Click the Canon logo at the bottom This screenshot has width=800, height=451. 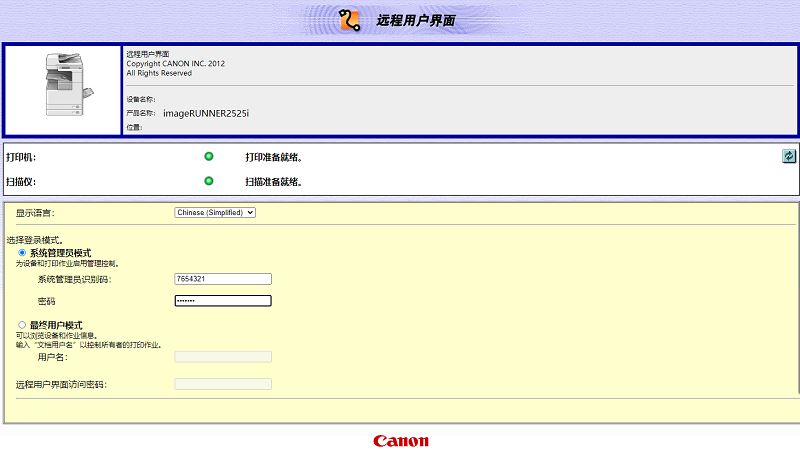pyautogui.click(x=401, y=441)
